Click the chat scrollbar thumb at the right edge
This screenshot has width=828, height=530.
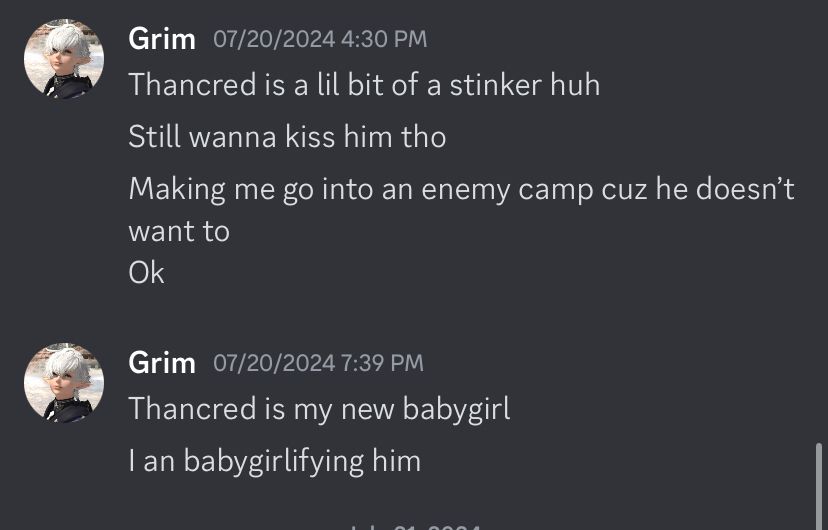point(818,486)
